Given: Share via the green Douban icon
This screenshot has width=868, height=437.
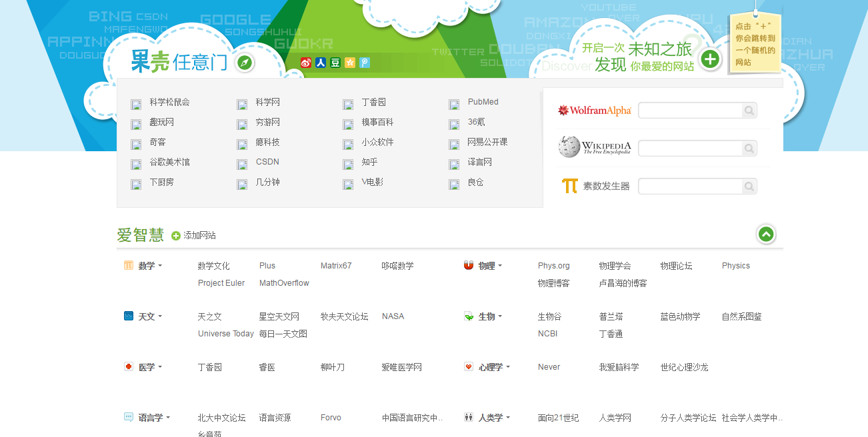Looking at the screenshot, I should (335, 63).
